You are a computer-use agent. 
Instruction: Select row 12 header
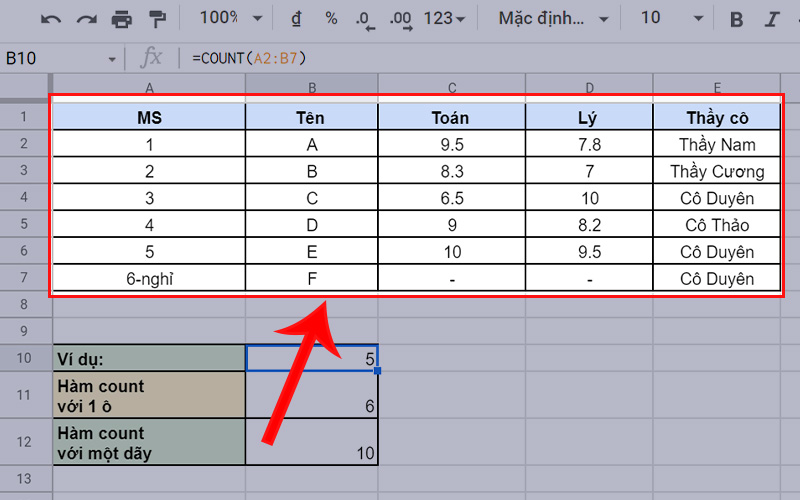[x=24, y=442]
